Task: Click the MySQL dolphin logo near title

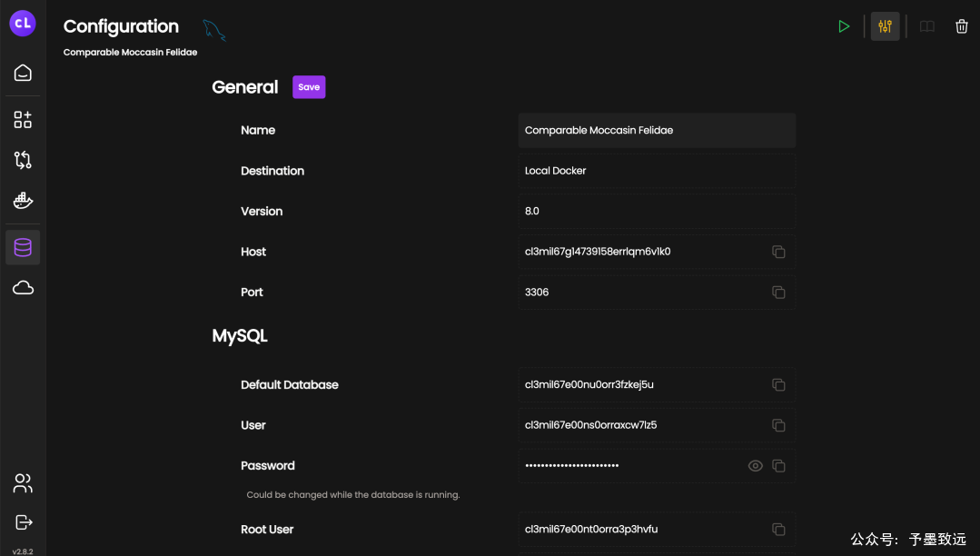Action: point(214,29)
